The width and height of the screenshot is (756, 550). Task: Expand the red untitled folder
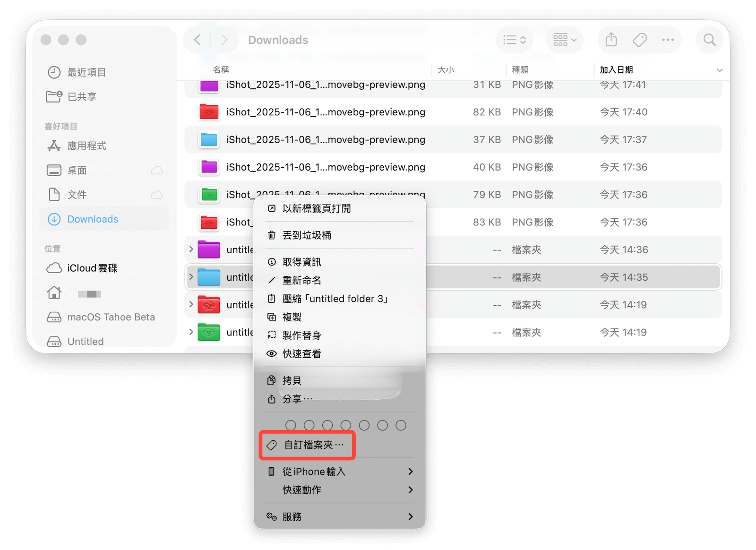click(x=191, y=304)
